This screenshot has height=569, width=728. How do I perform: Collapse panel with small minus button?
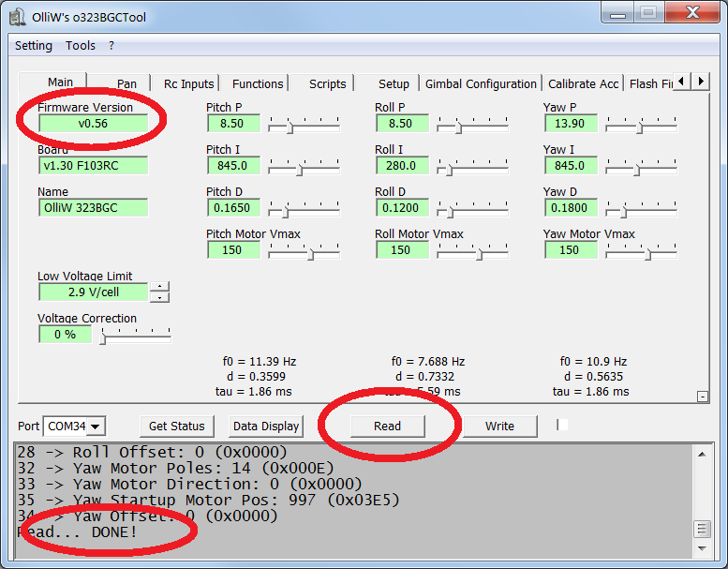pos(704,397)
